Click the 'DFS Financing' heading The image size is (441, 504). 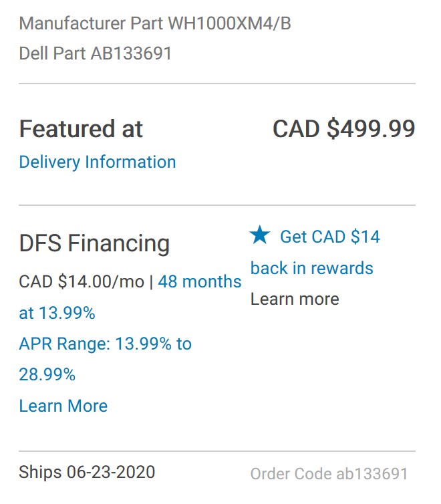(x=94, y=243)
